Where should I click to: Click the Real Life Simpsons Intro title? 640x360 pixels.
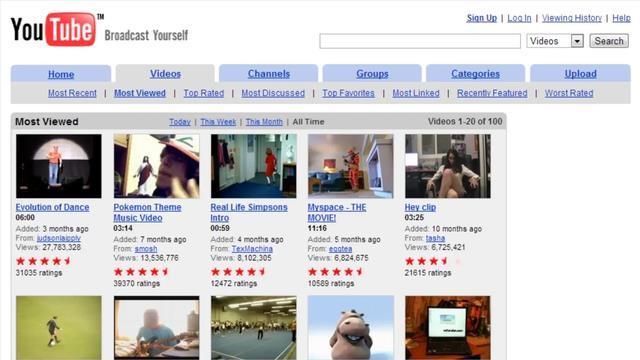[x=249, y=212]
